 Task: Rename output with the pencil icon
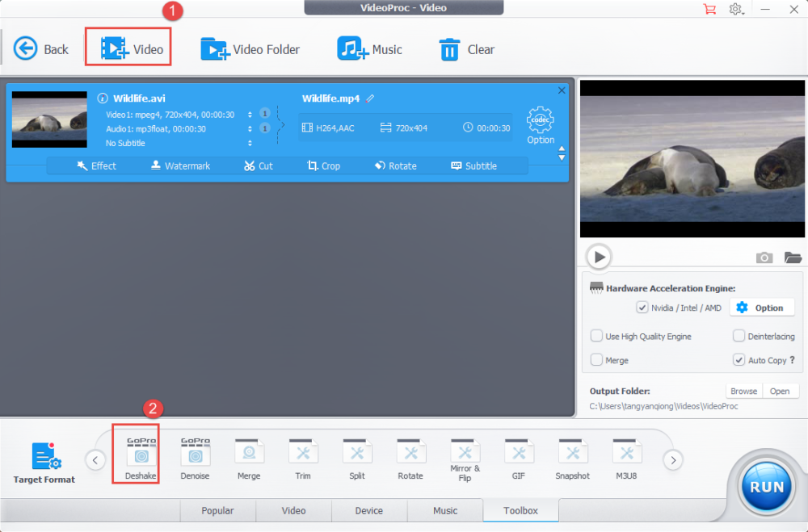coord(370,98)
